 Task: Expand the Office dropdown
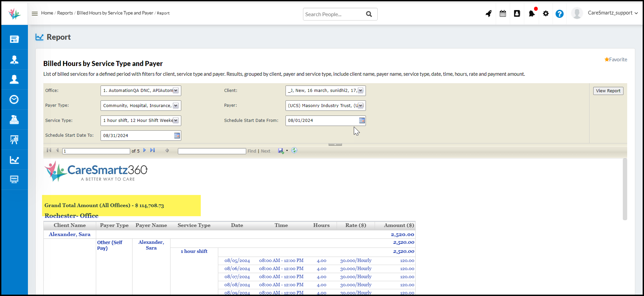(x=176, y=91)
